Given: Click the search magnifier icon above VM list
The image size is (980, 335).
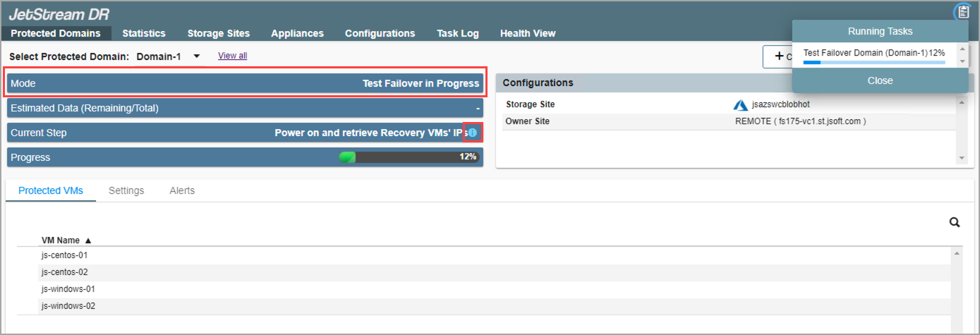Looking at the screenshot, I should click(x=955, y=223).
